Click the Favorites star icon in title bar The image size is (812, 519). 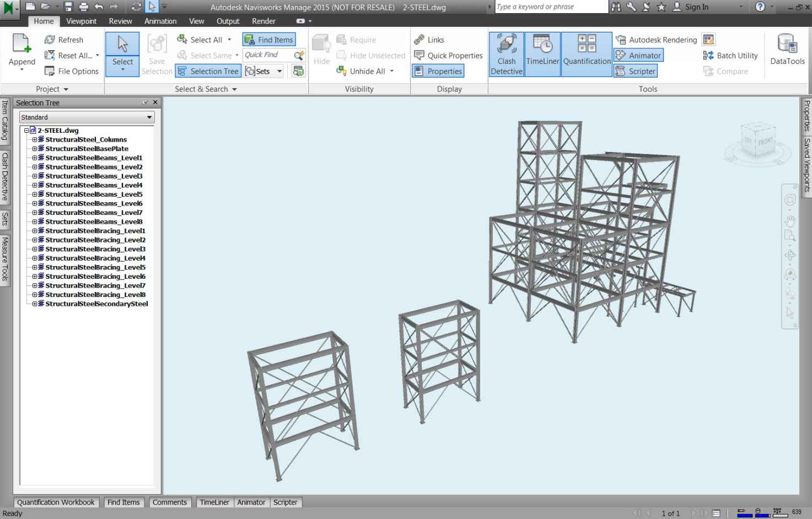tap(661, 7)
